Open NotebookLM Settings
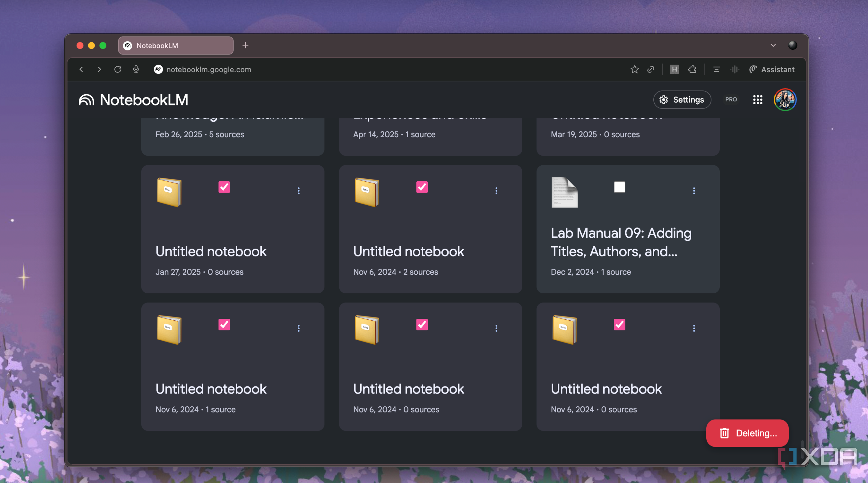The width and height of the screenshot is (868, 483). point(682,100)
